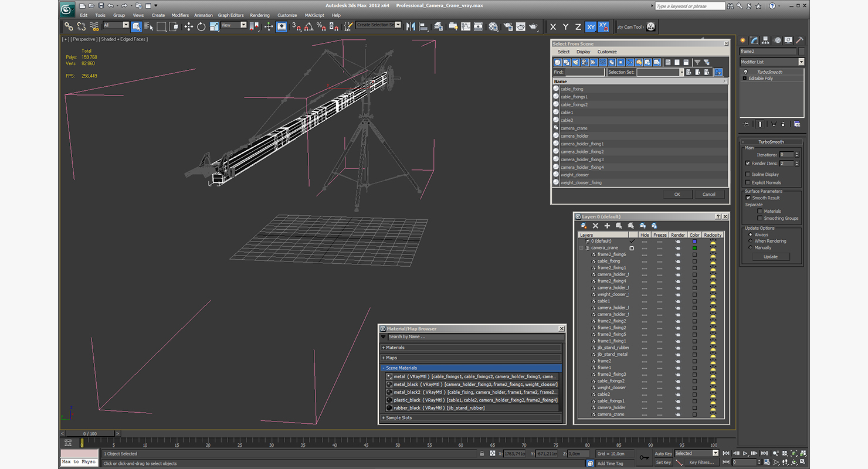Enable the Explicit Normals checkbox
The image size is (868, 469).
(x=748, y=182)
